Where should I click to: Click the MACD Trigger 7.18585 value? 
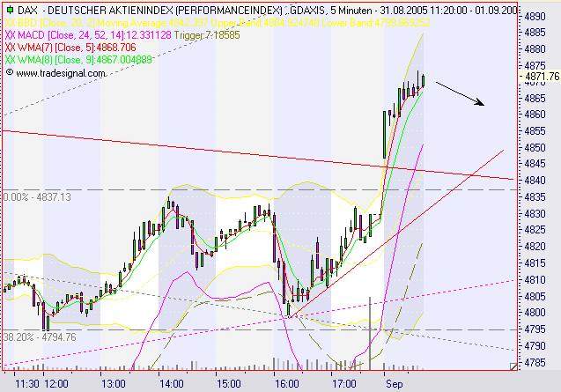pyautogui.click(x=207, y=35)
